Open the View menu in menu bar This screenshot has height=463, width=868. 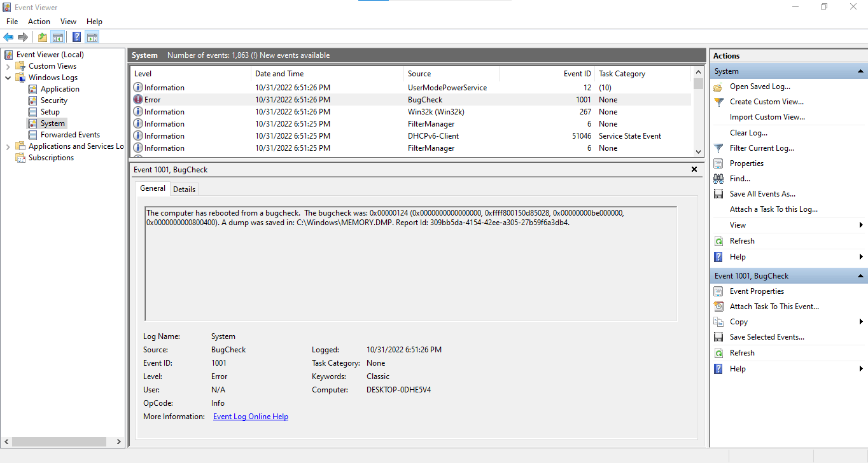68,22
